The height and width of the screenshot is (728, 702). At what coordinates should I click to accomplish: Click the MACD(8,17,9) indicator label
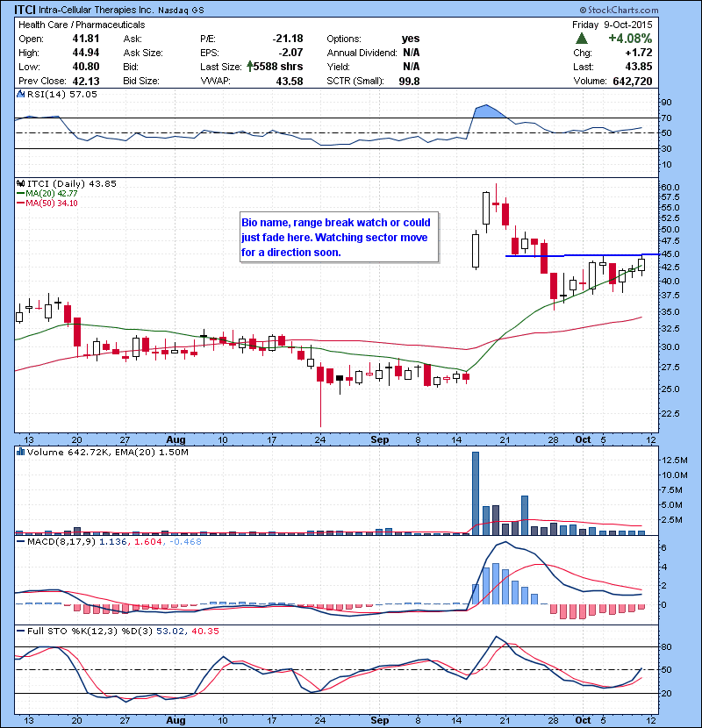coord(61,541)
